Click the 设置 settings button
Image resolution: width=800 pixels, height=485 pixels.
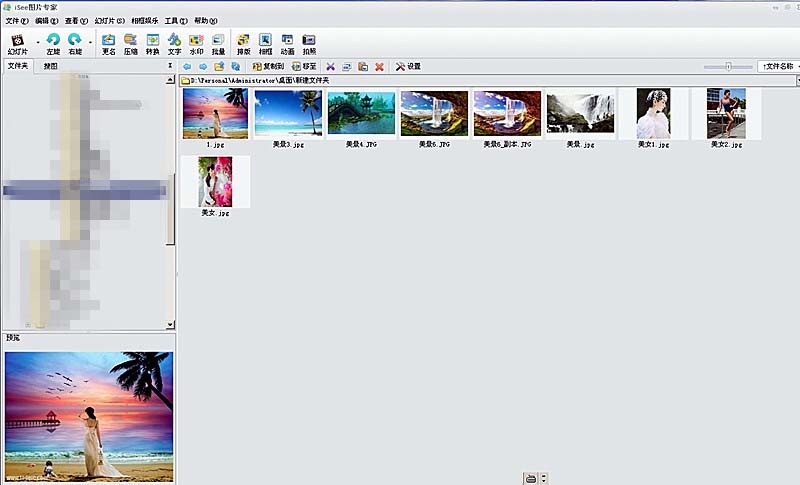click(408, 67)
